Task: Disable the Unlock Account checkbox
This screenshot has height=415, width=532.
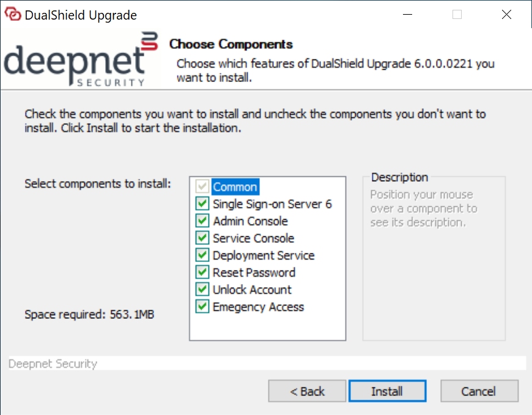Action: click(x=202, y=290)
